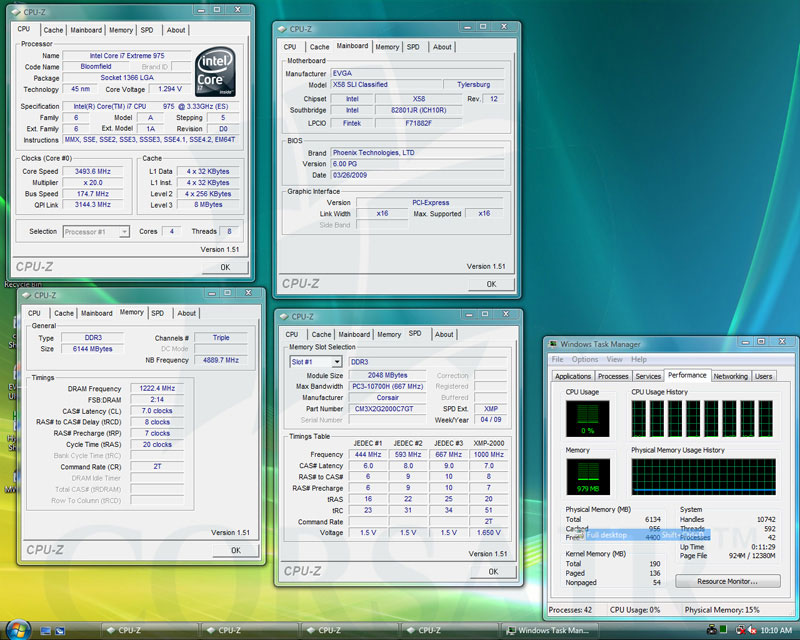Click the Bus Speed value 174.7 MHz
Viewport: 800px width, 640px height.
coord(93,194)
